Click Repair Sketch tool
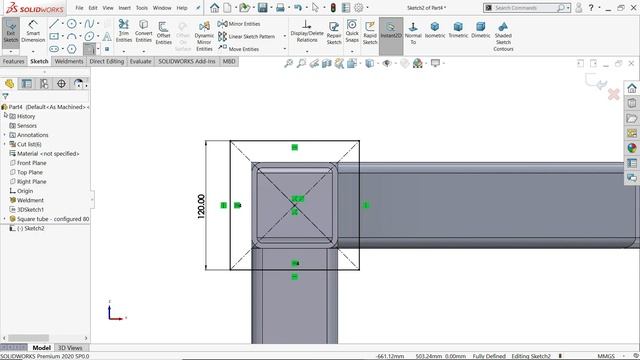Viewport: 640px width, 360px height. [334, 33]
